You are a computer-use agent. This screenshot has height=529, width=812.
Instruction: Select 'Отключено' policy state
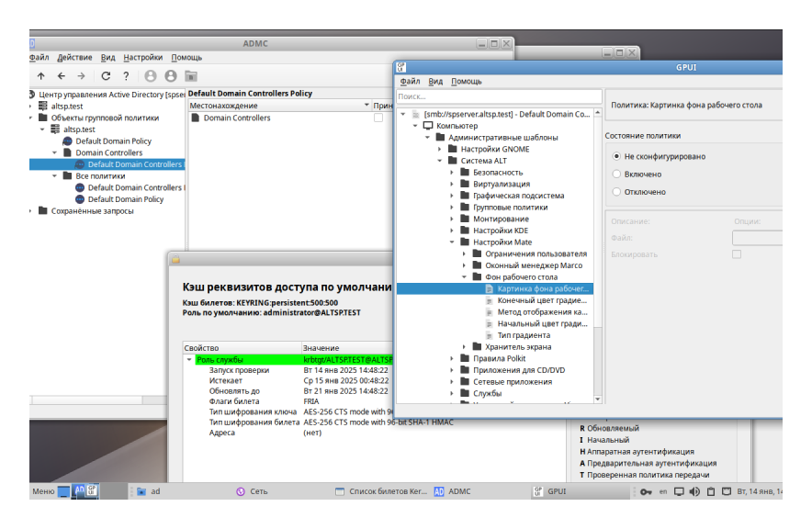[x=616, y=192]
